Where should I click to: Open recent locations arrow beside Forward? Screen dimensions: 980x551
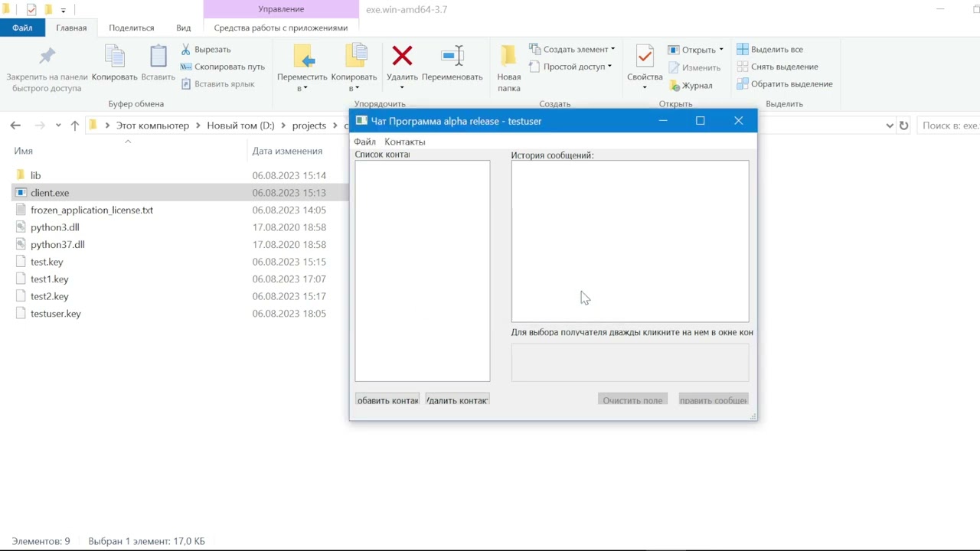58,126
